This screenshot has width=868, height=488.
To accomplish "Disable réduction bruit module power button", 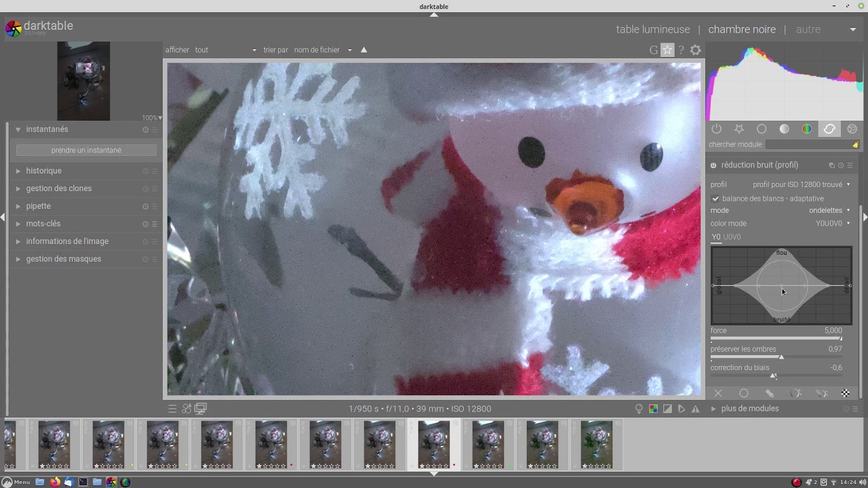I will (x=713, y=165).
